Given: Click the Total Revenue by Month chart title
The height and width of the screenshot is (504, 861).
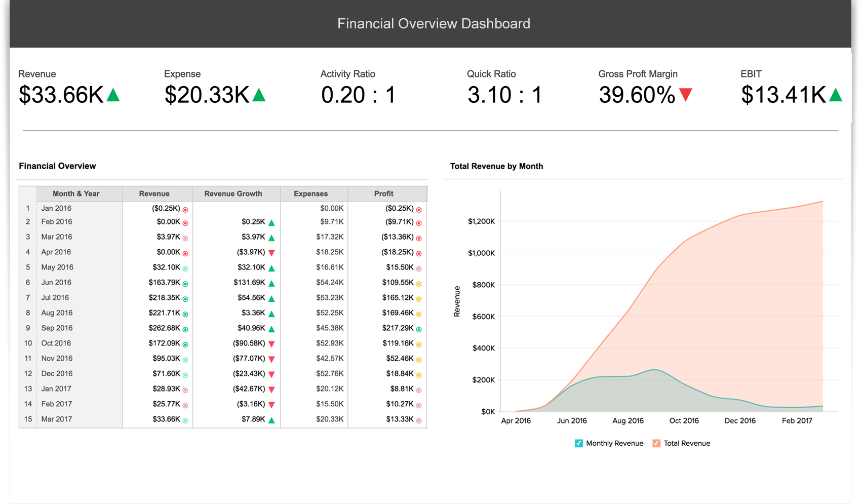Looking at the screenshot, I should tap(496, 166).
